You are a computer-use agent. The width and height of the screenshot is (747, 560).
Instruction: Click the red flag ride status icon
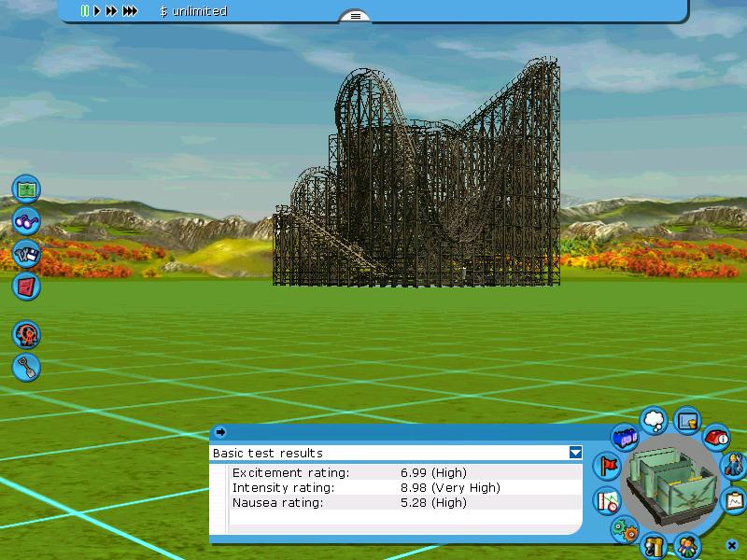[x=608, y=465]
